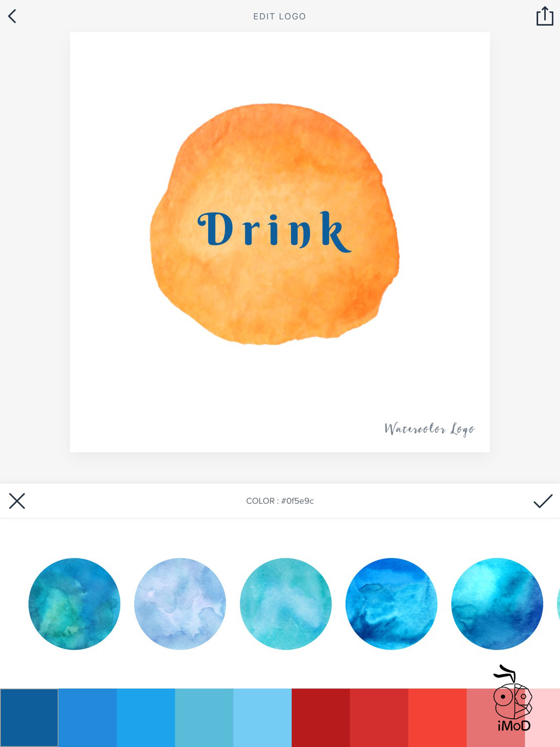
Task: Select the cyan-to-navy watercolor texture circle
Action: (497, 604)
